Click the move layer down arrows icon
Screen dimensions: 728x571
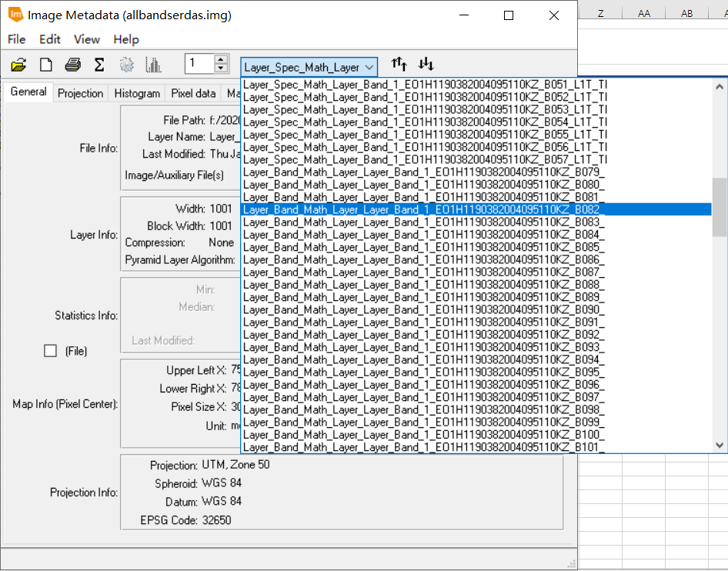pos(426,64)
